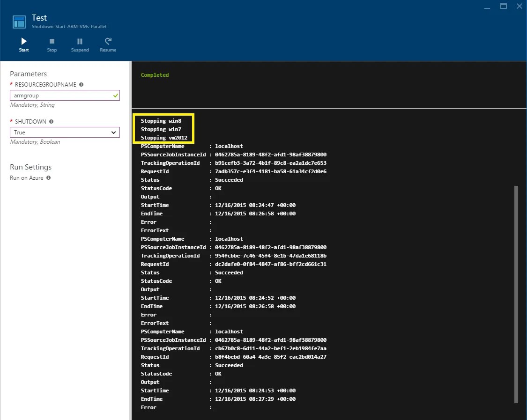This screenshot has width=527, height=420.
Task: Click EndTime value 12/16/2015 08:27:29
Action: [x=255, y=399]
